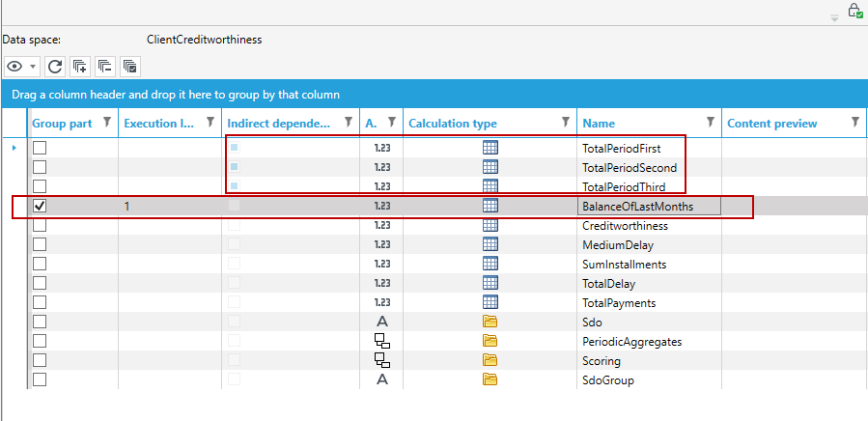Sort by Name column header
Screen dimensions: 868x421
[x=599, y=124]
